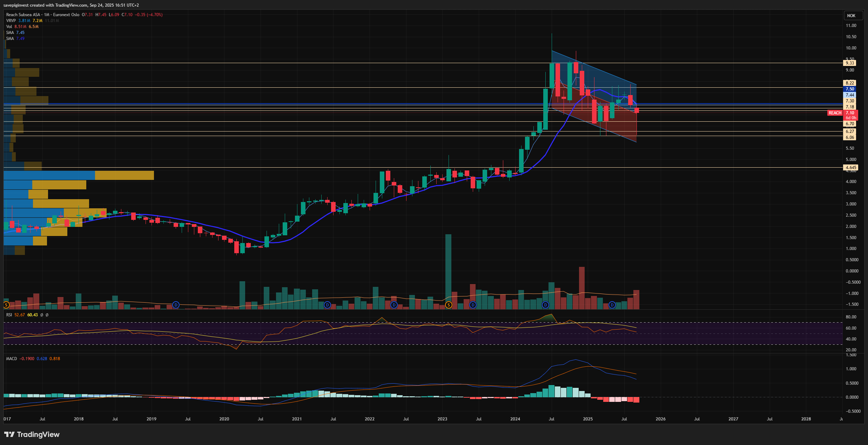
Task: Click the Reach Subsea ASA symbol title
Action: 23,15
